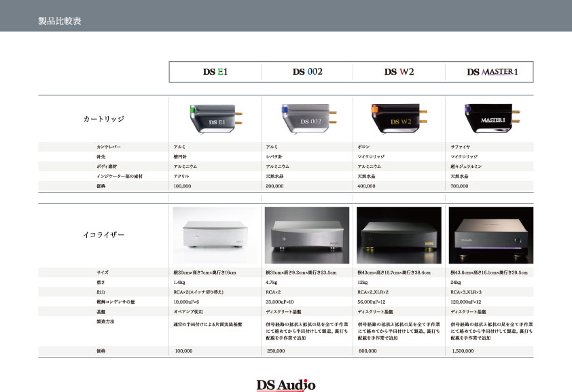Select the 超々ジュラルミン body material cell

(x=466, y=166)
